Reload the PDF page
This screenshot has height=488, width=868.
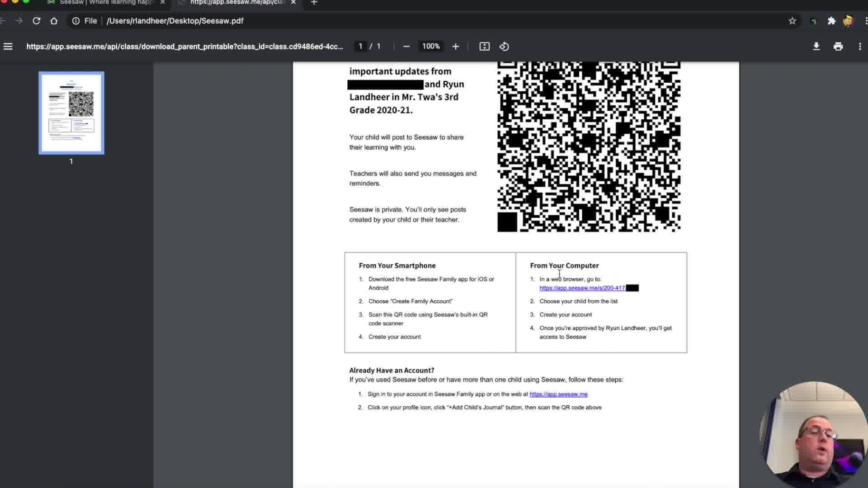(37, 21)
